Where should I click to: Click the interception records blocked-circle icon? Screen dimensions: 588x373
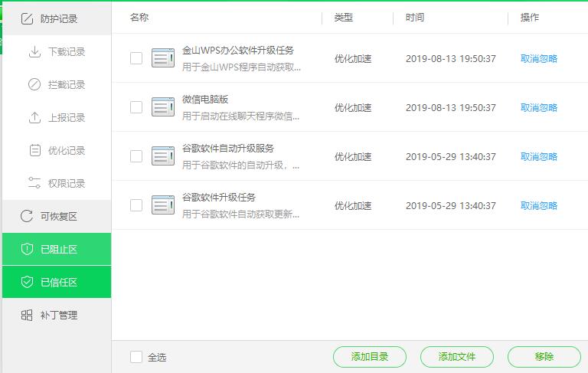34,85
